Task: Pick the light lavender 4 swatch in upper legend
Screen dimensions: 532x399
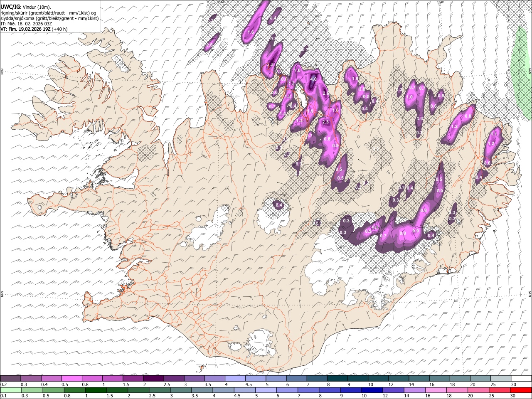Action: [235, 378]
